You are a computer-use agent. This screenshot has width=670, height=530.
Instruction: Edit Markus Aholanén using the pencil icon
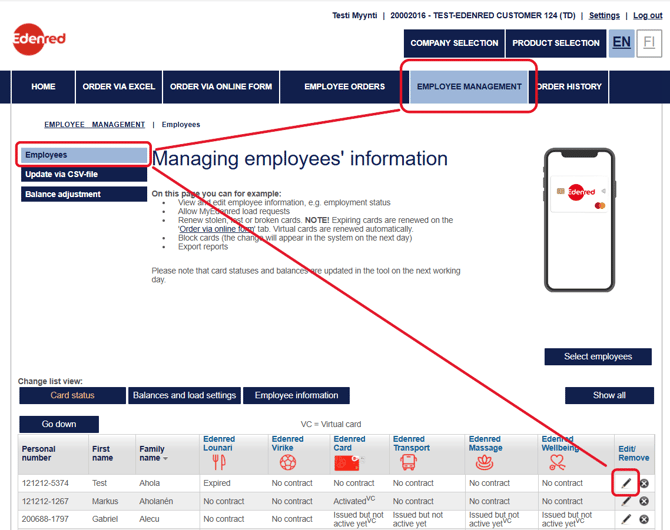tap(626, 501)
